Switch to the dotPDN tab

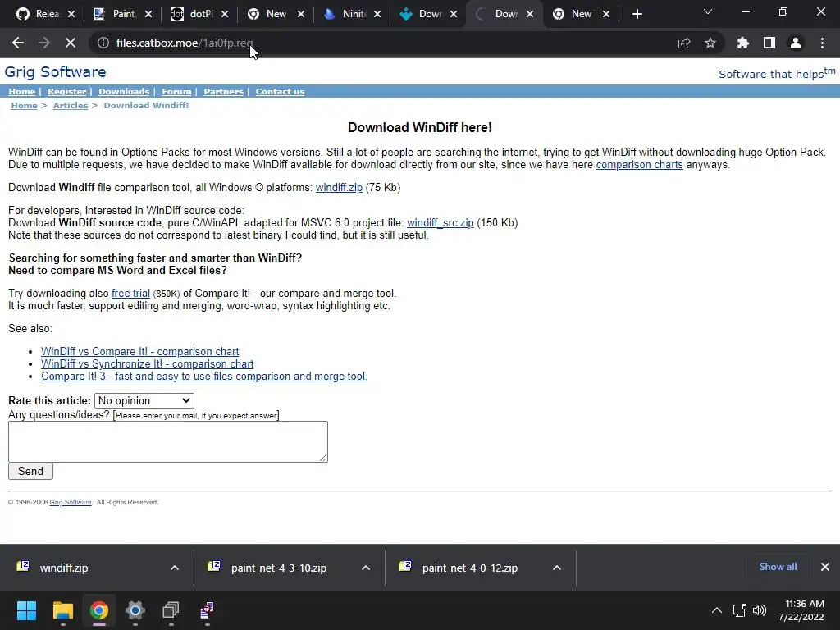pos(200,14)
